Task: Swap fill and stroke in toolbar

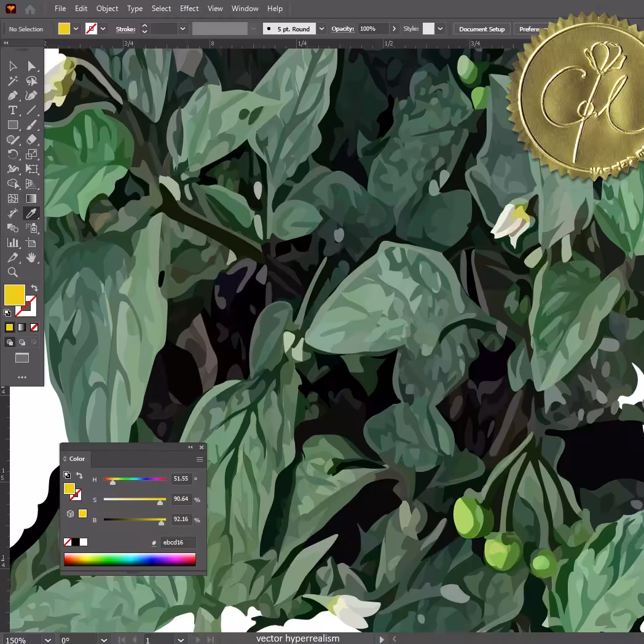Action: tap(34, 288)
